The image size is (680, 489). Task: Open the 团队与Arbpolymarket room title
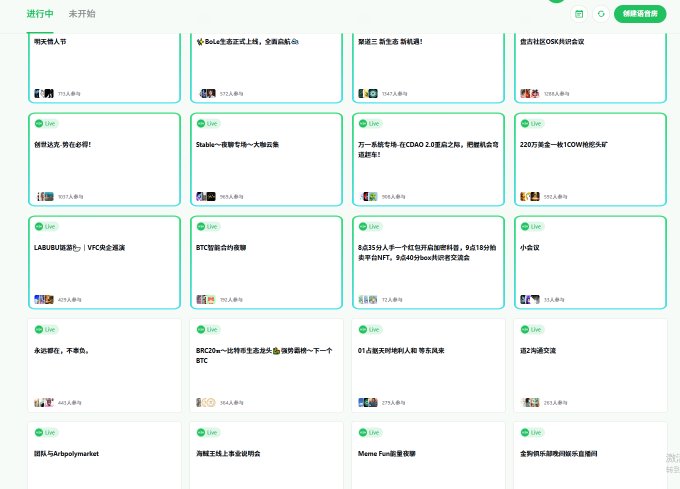pos(66,454)
